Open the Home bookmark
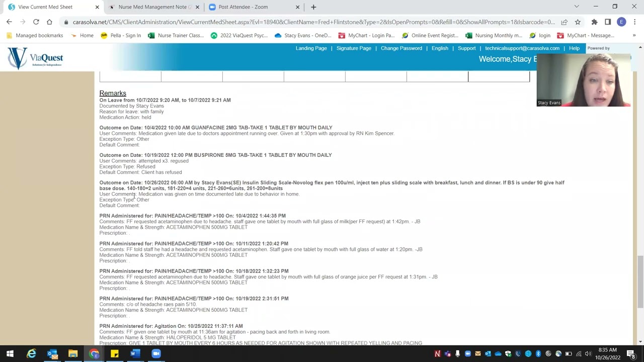This screenshot has width=644, height=362. pos(82,36)
